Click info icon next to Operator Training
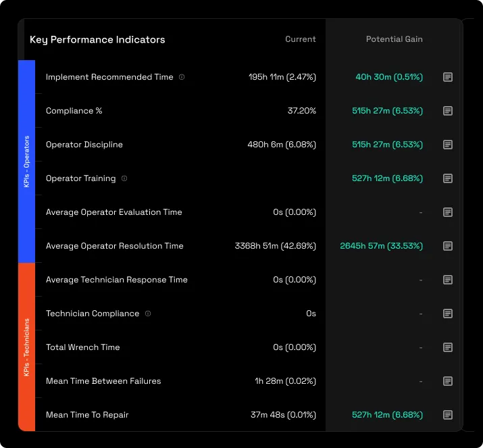Viewport: 483px width, 448px height. pyautogui.click(x=124, y=178)
